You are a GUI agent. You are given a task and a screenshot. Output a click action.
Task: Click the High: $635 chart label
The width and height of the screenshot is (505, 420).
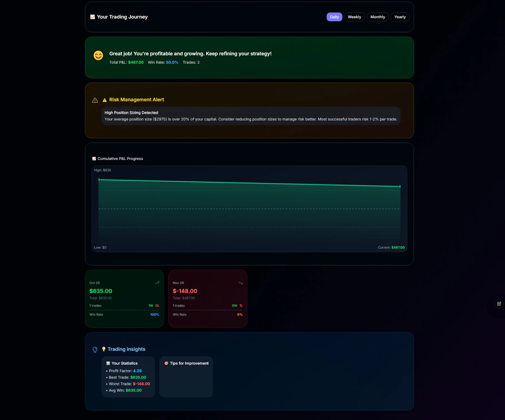103,170
